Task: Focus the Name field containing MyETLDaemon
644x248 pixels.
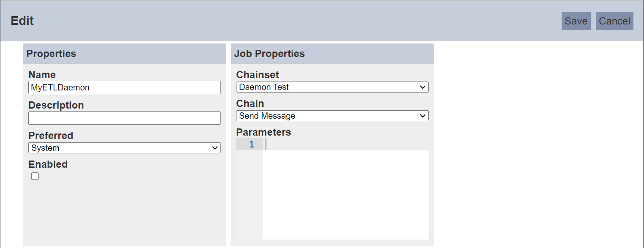Action: coord(125,87)
